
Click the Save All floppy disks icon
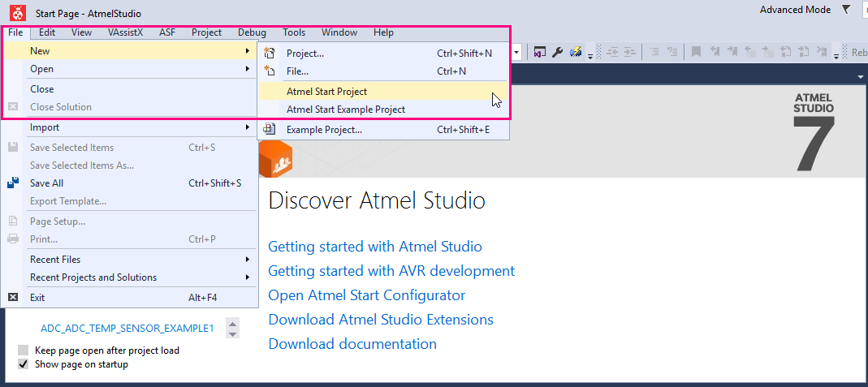pos(13,183)
